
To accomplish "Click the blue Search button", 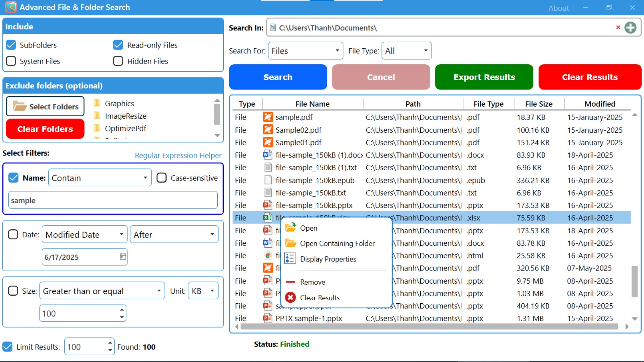I will pyautogui.click(x=278, y=77).
